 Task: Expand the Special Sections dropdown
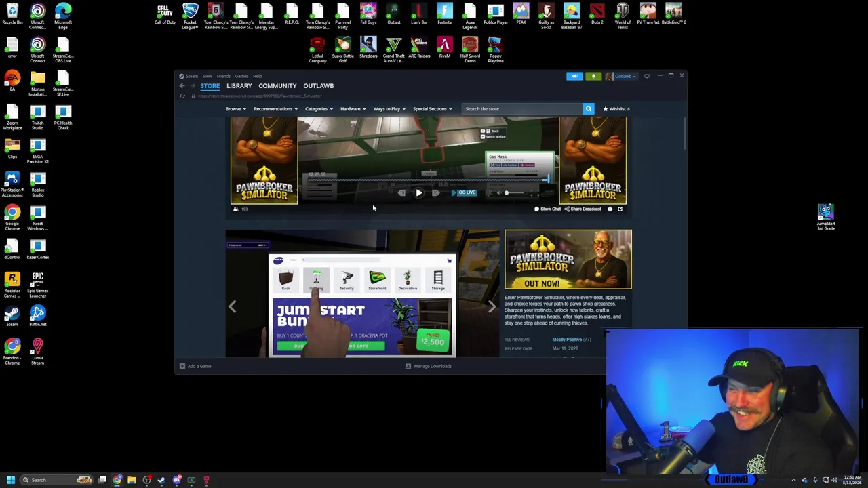point(432,108)
